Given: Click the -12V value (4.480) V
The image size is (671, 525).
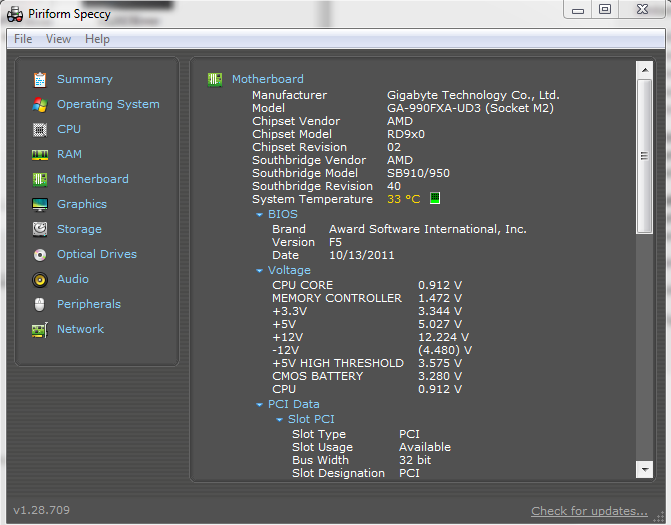Looking at the screenshot, I should (445, 350).
